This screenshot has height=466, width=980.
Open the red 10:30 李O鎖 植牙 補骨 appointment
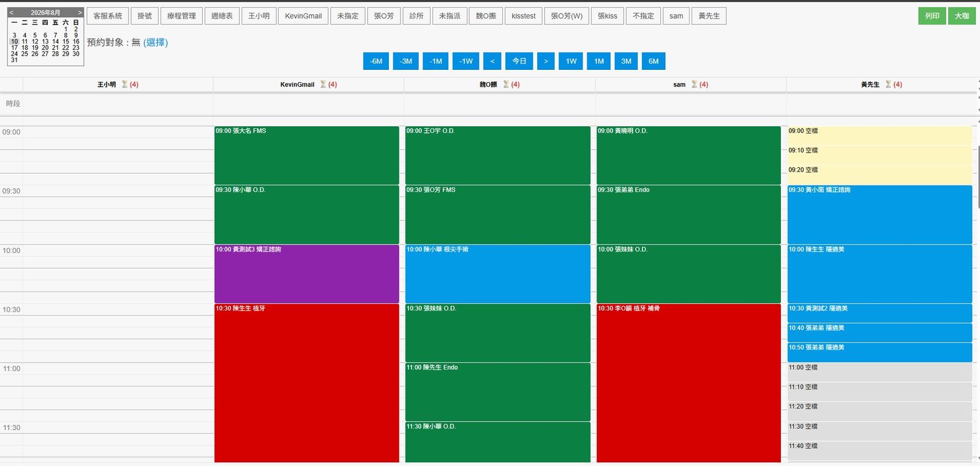(x=689, y=383)
